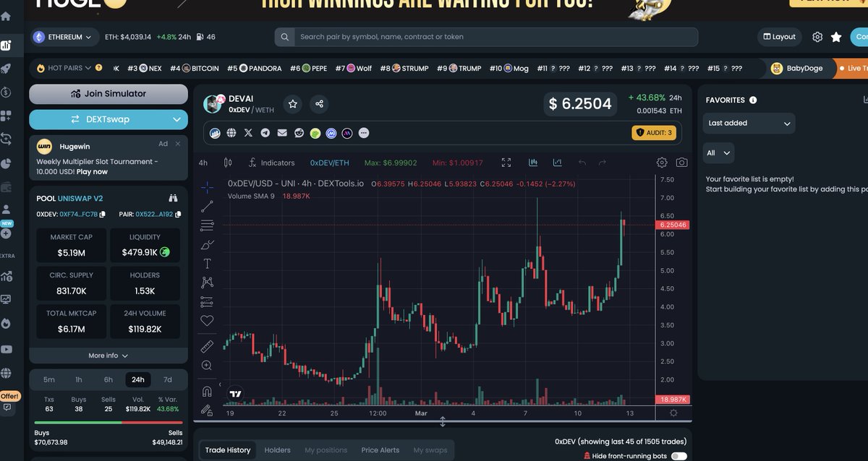Toggle Hide front-running bots switch
This screenshot has width=868, height=461.
click(x=678, y=456)
